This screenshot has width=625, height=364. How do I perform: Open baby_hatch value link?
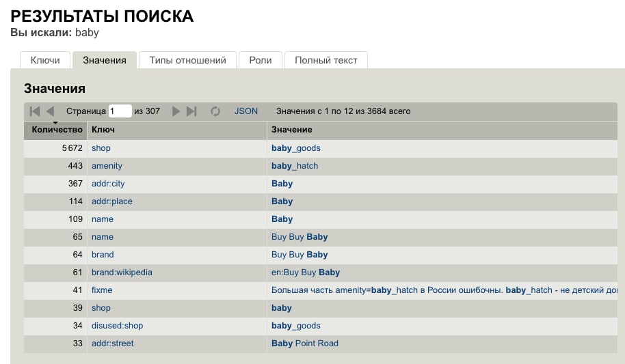pos(295,166)
